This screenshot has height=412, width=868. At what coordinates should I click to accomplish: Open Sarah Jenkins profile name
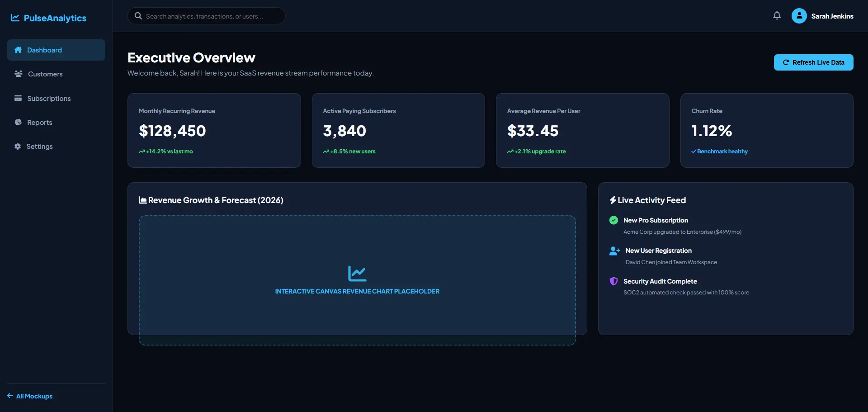coord(832,16)
